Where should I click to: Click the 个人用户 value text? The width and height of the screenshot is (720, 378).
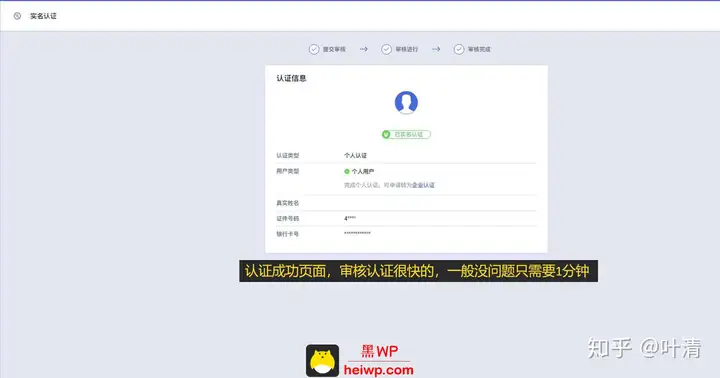point(363,171)
